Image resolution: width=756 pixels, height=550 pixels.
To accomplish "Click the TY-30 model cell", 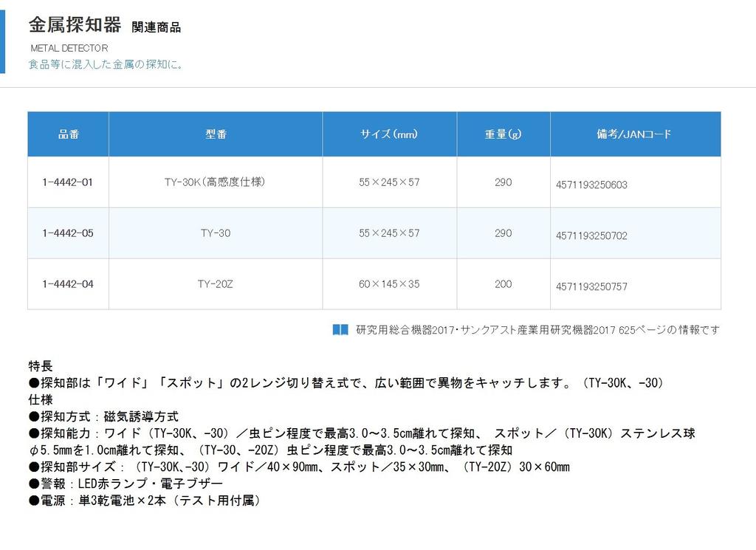I will pos(215,233).
